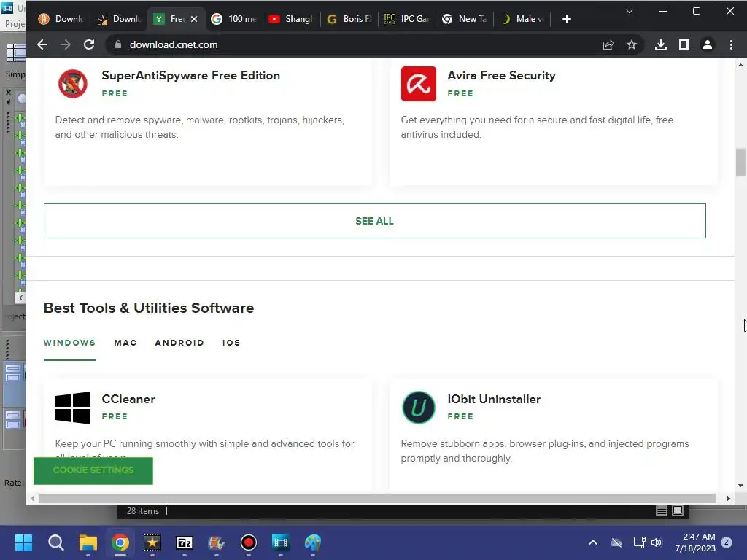Viewport: 747px width, 560px height.
Task: Select the MAC platform tab
Action: click(x=125, y=343)
